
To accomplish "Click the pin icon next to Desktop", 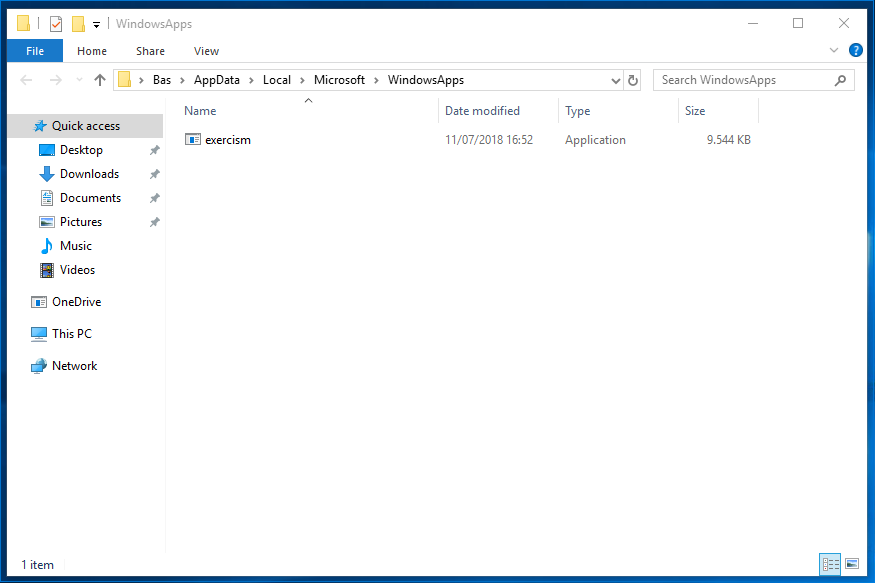I will coord(155,150).
